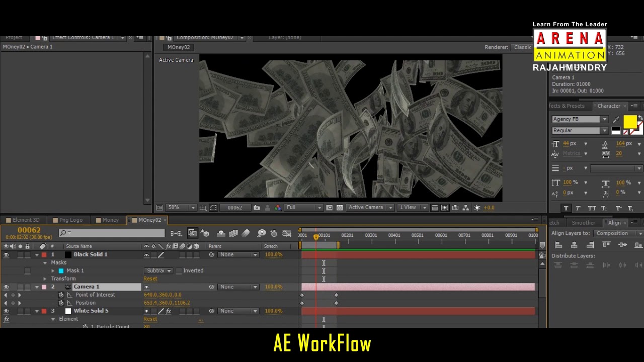Open the 1 View layout dropdown
The image size is (644, 362).
(413, 208)
